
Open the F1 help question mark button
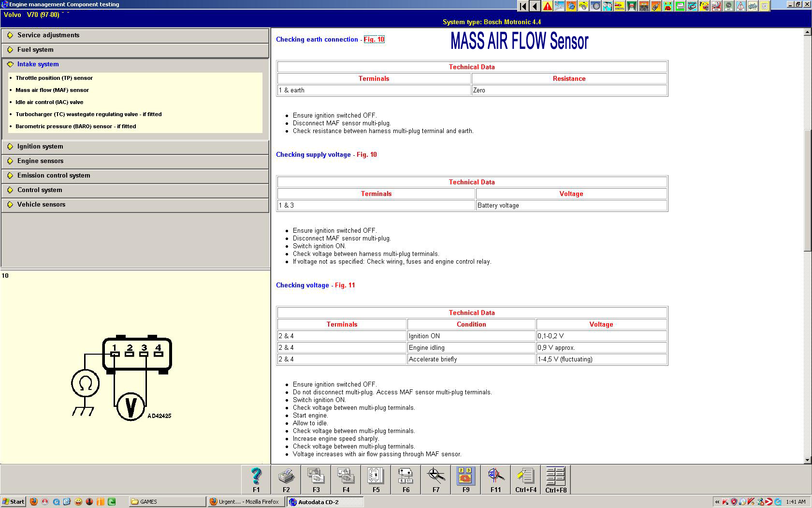tap(256, 479)
